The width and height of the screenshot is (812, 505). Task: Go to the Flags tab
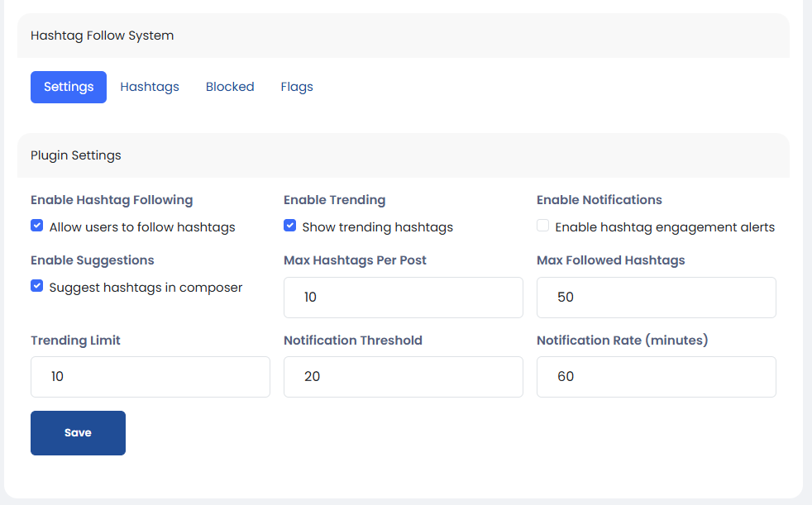coord(297,87)
